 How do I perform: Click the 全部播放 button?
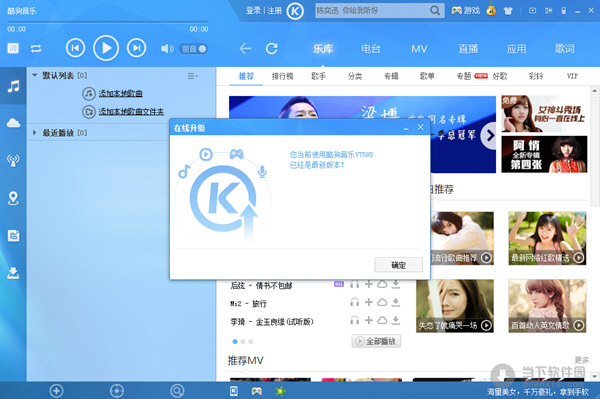click(x=376, y=341)
